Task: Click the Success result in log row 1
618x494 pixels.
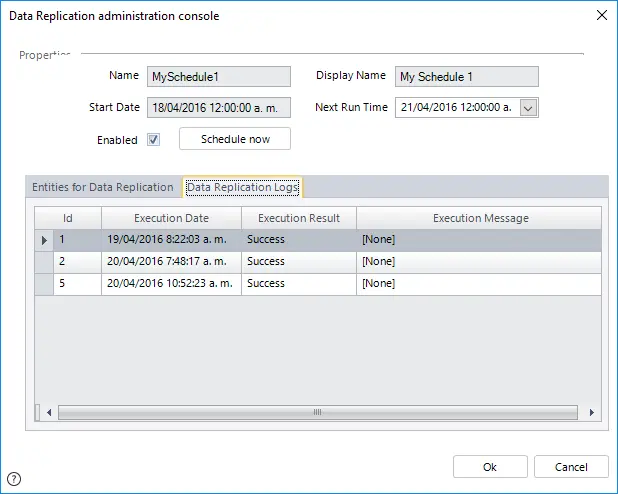Action: pos(299,240)
